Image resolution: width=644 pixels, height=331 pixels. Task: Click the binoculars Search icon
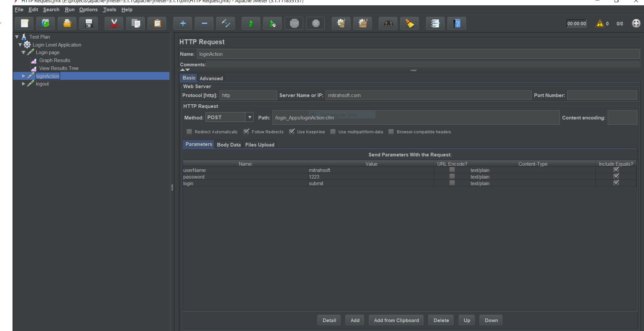pos(388,23)
